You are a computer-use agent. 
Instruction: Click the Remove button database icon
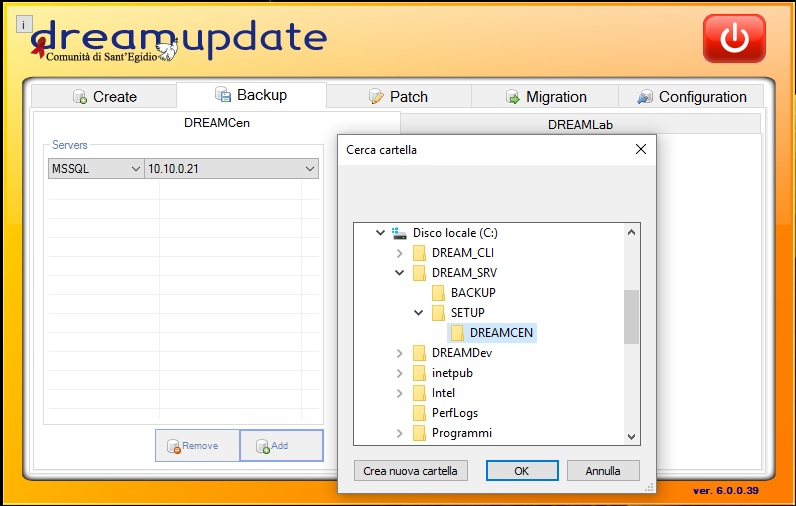pyautogui.click(x=174, y=446)
